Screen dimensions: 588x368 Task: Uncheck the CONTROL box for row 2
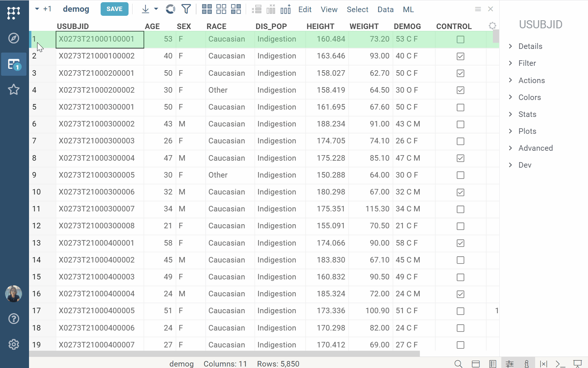(x=460, y=56)
